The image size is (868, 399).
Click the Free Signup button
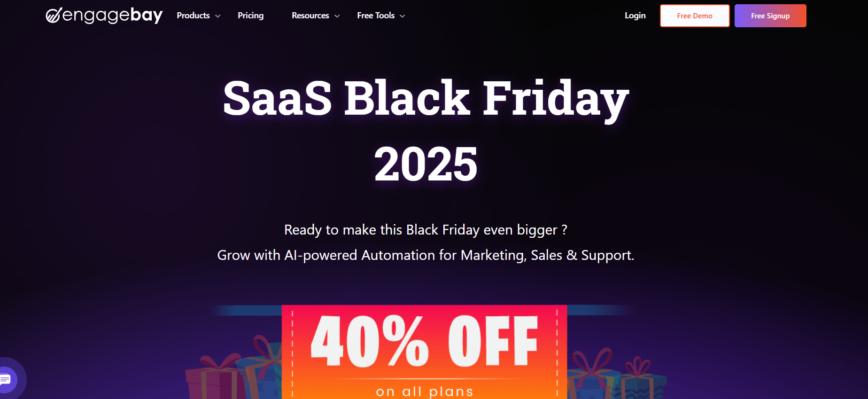coord(770,16)
